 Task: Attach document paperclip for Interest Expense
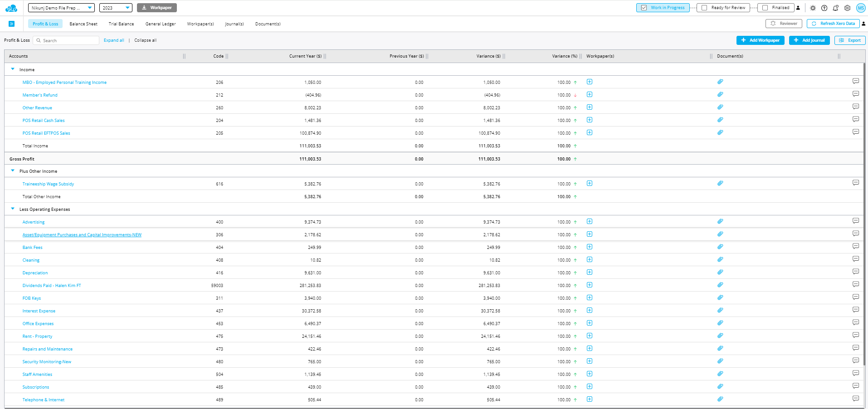click(720, 311)
